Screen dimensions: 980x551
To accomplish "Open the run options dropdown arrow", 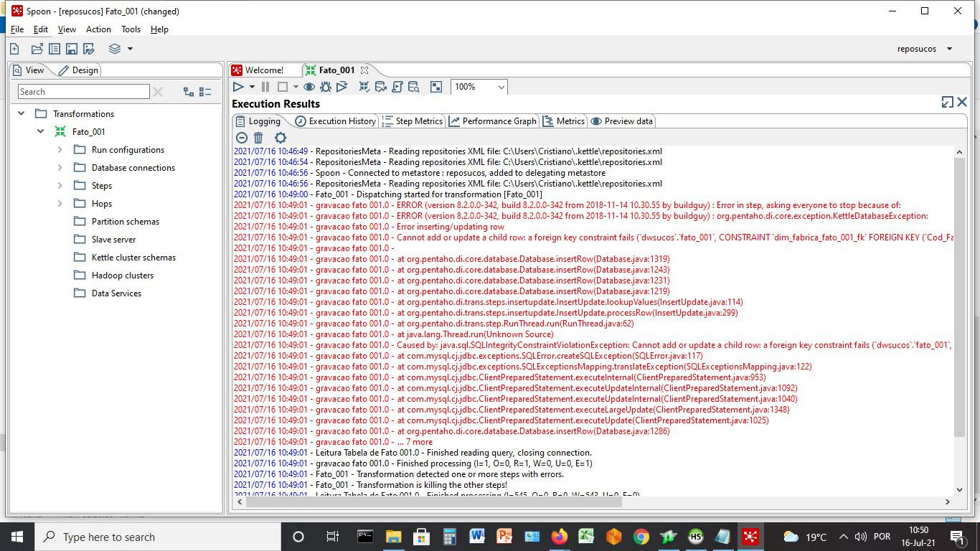I will pos(252,88).
